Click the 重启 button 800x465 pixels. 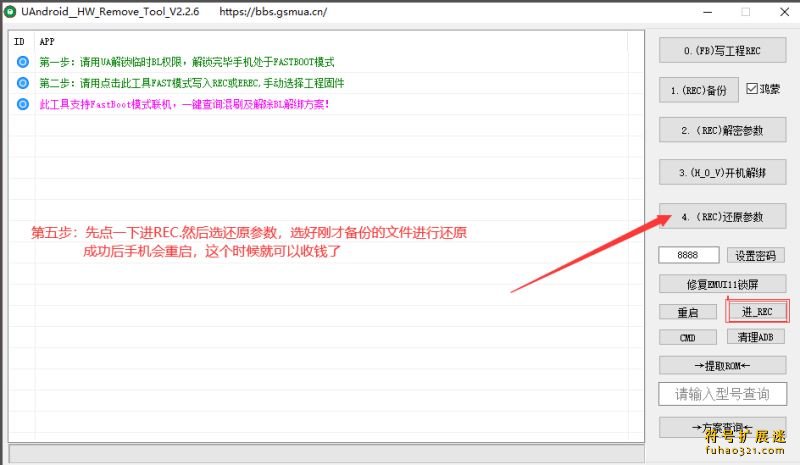(688, 312)
